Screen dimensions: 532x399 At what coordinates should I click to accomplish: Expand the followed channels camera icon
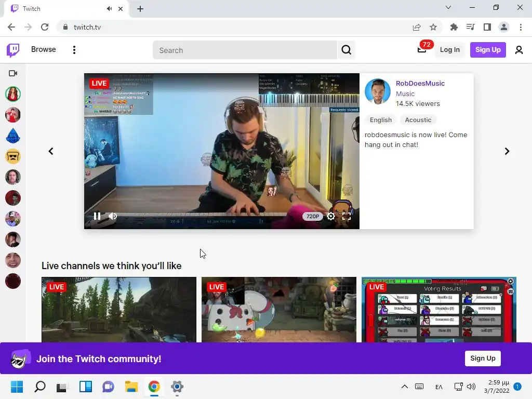(x=13, y=73)
